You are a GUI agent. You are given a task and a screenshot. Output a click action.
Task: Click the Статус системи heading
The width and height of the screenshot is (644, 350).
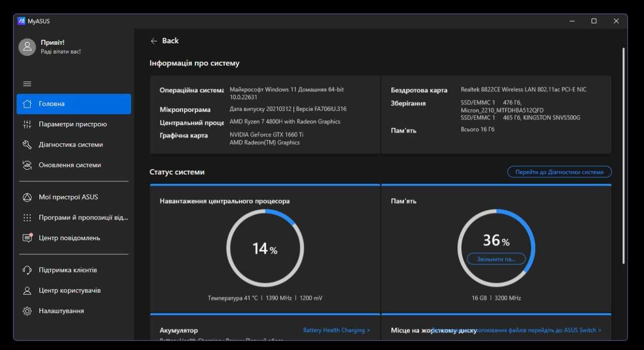(177, 172)
